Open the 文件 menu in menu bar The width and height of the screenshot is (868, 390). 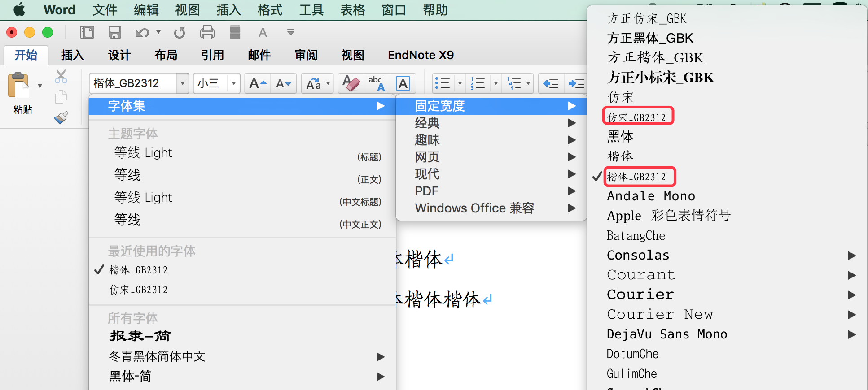(105, 10)
